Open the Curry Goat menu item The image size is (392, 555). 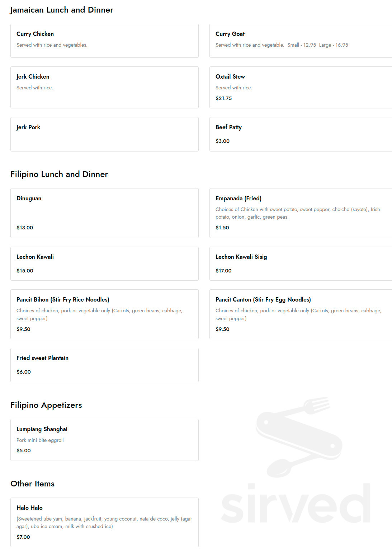pyautogui.click(x=301, y=41)
